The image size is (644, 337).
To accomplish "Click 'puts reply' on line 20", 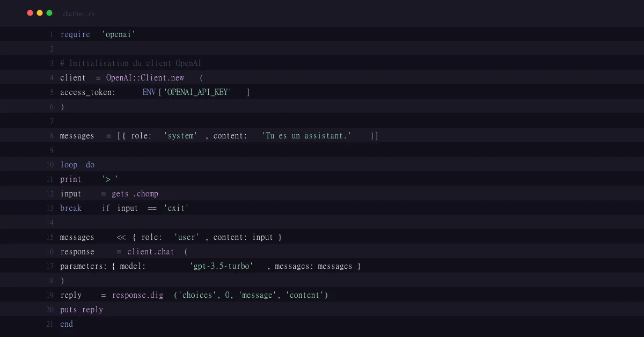I will coord(82,310).
